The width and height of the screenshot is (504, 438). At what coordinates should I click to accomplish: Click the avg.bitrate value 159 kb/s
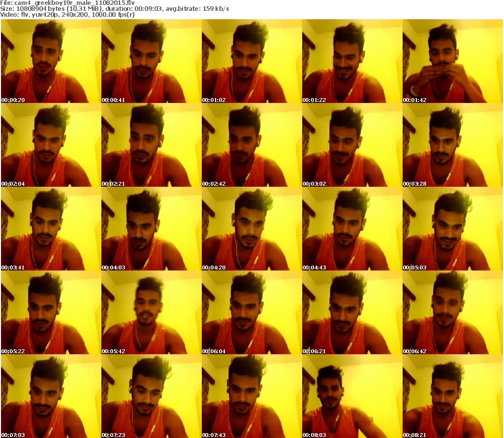click(216, 9)
